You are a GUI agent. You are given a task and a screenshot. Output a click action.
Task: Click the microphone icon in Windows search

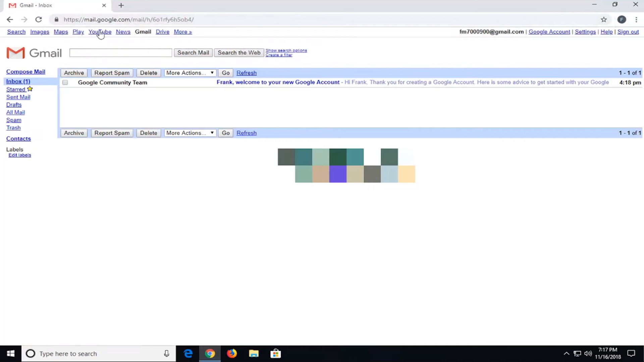point(166,353)
